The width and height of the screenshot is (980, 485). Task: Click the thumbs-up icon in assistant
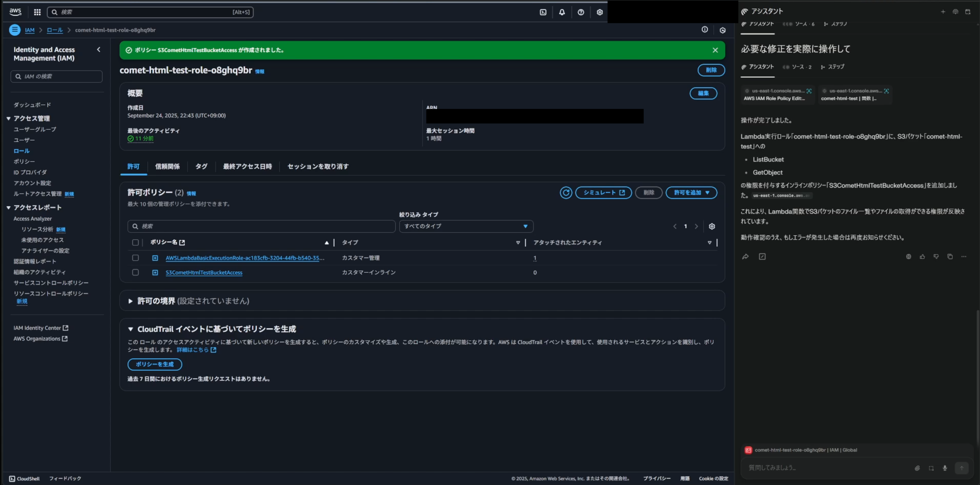point(922,256)
